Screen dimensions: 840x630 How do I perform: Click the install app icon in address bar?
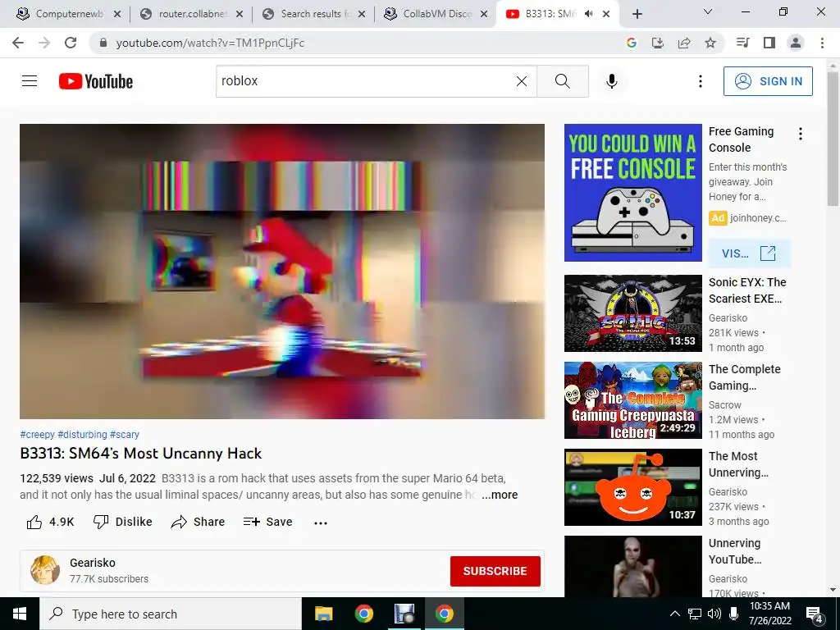tap(658, 43)
